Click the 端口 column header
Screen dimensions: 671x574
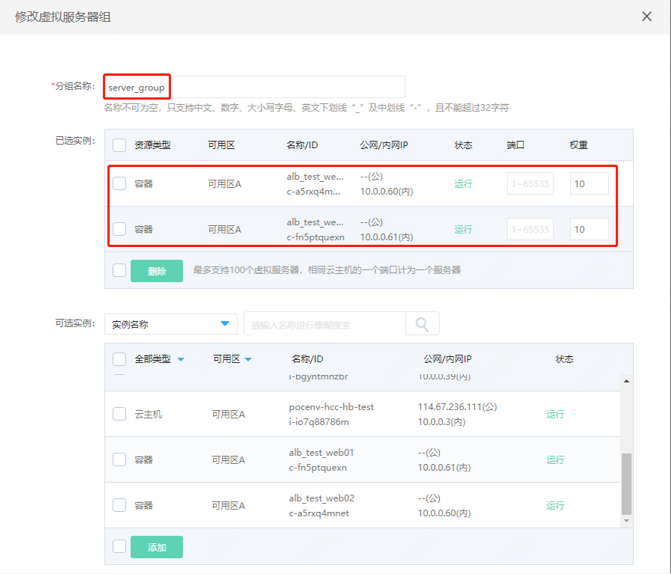tap(515, 145)
